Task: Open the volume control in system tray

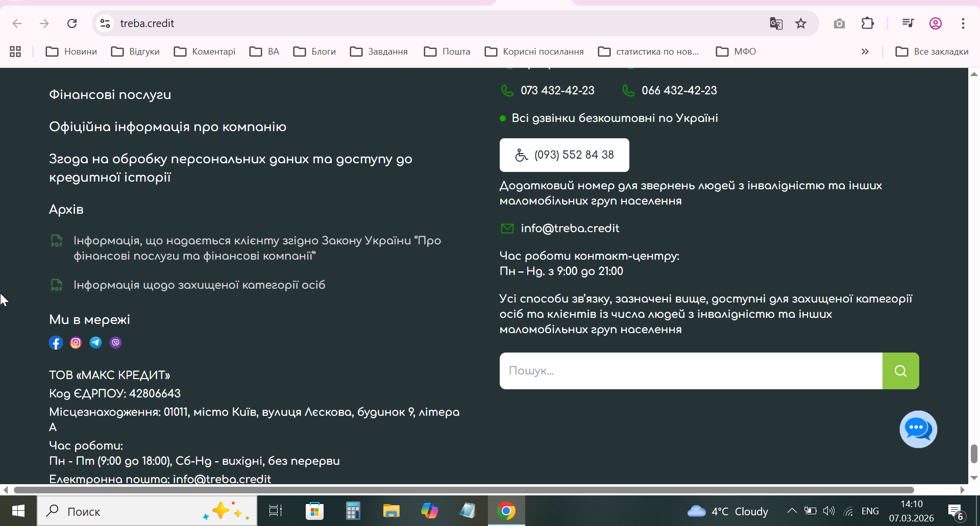Action: click(828, 511)
